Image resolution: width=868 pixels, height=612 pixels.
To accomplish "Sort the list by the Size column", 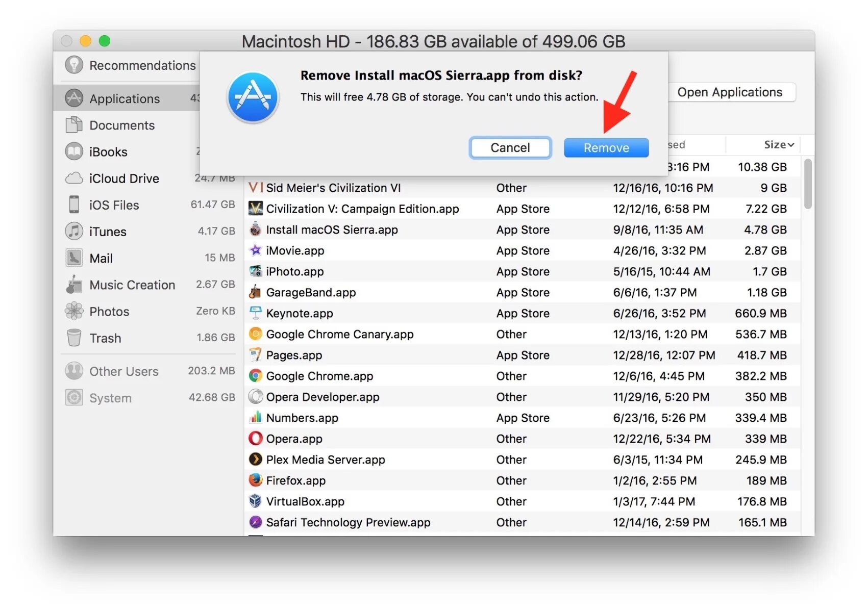I will click(779, 145).
